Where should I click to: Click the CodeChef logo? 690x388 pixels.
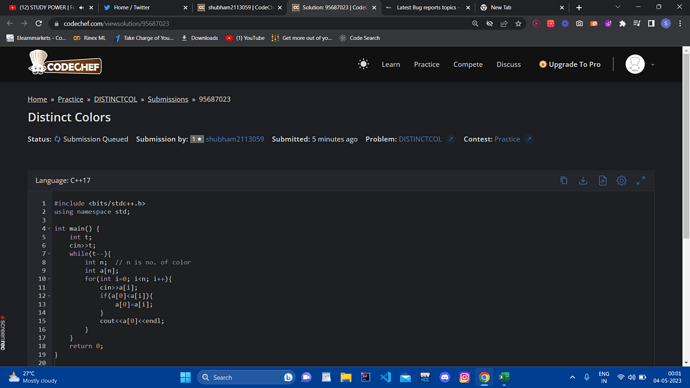[65, 63]
